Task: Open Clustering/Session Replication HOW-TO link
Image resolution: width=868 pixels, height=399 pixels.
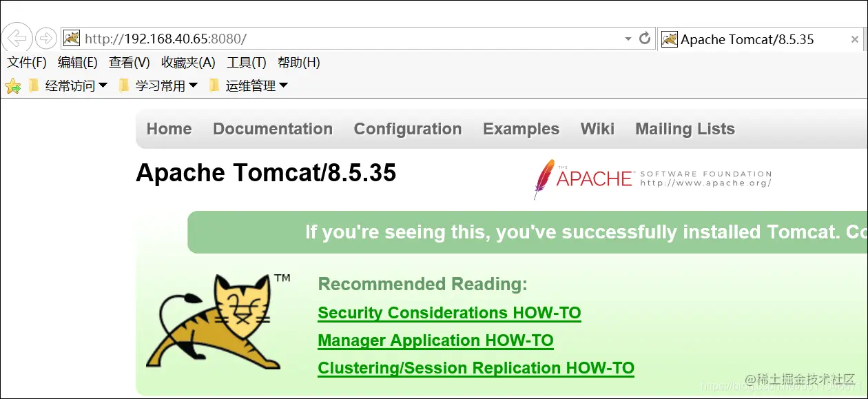Action: point(475,367)
